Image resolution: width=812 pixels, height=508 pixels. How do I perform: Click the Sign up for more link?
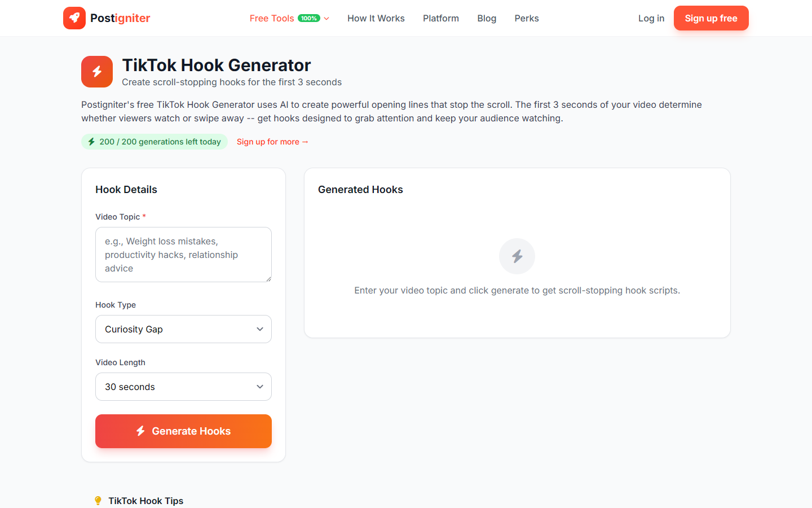[272, 142]
